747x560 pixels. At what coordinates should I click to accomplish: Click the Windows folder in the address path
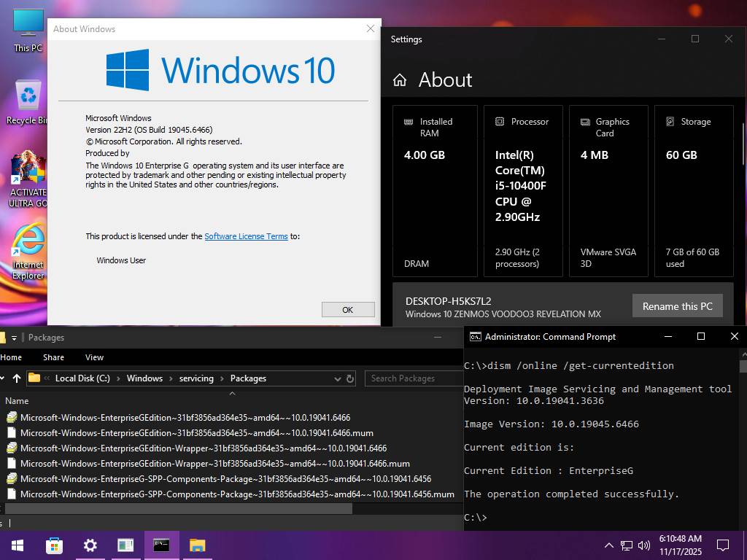[x=144, y=378]
